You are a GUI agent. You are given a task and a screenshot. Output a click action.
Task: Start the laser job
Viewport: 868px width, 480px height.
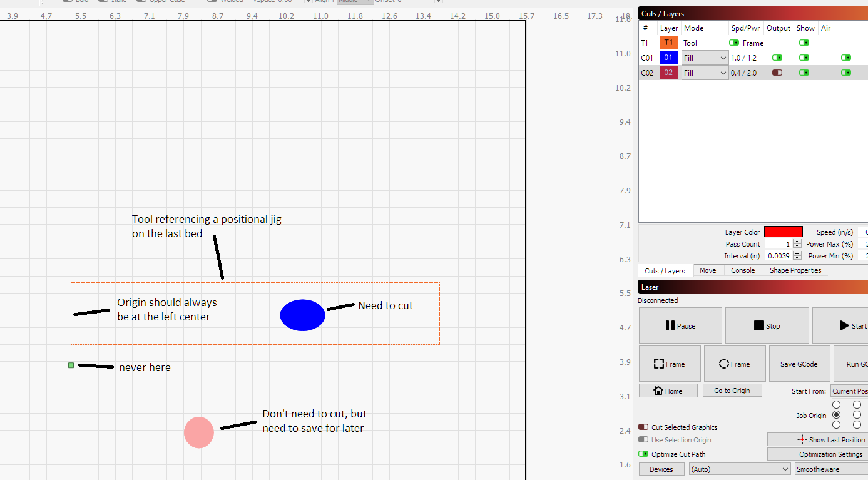pyautogui.click(x=840, y=325)
